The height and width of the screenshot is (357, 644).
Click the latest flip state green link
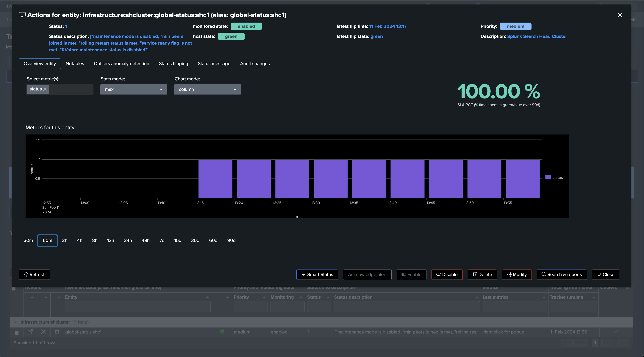click(376, 36)
